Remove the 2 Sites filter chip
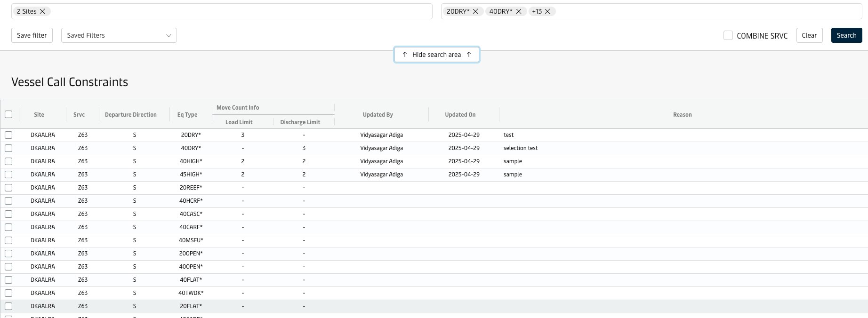The image size is (868, 318). (42, 11)
